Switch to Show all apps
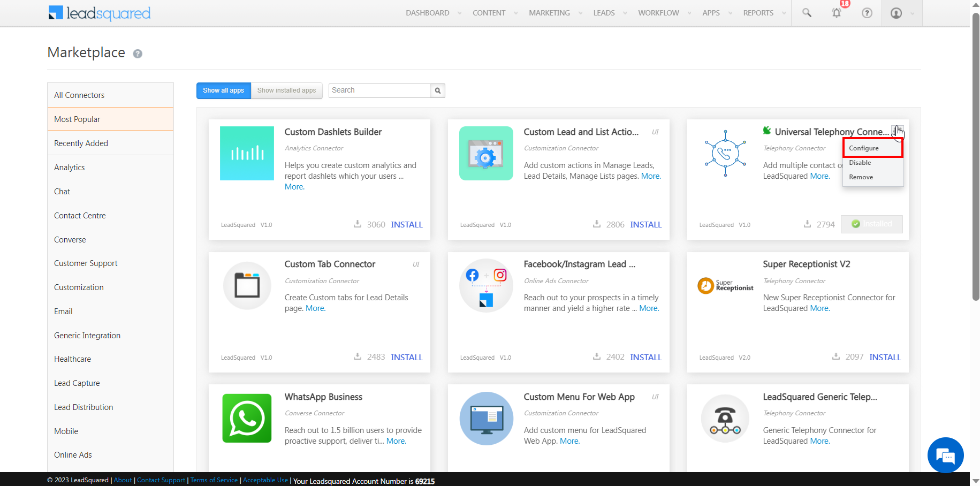This screenshot has height=486, width=980. point(224,90)
